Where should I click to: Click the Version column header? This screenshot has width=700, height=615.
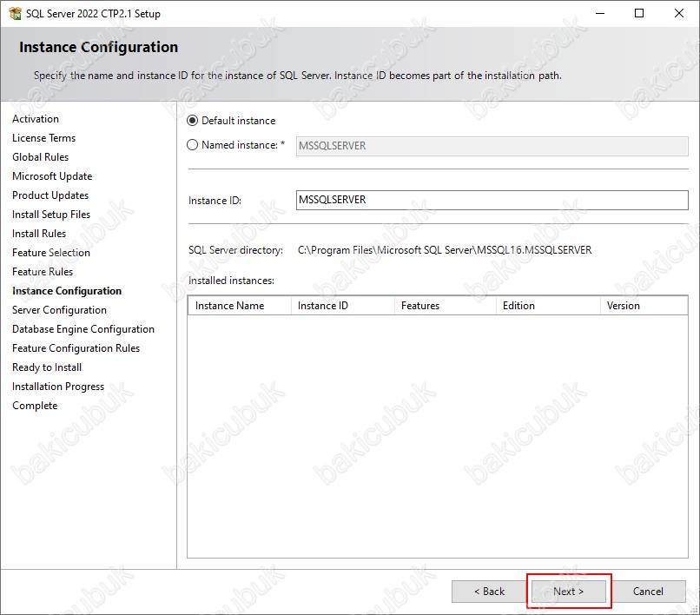click(x=644, y=306)
